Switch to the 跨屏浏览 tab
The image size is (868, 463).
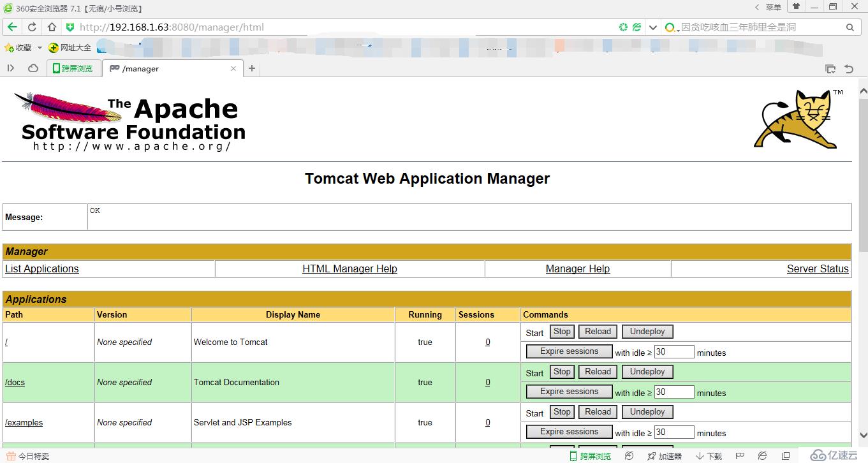pyautogui.click(x=73, y=68)
